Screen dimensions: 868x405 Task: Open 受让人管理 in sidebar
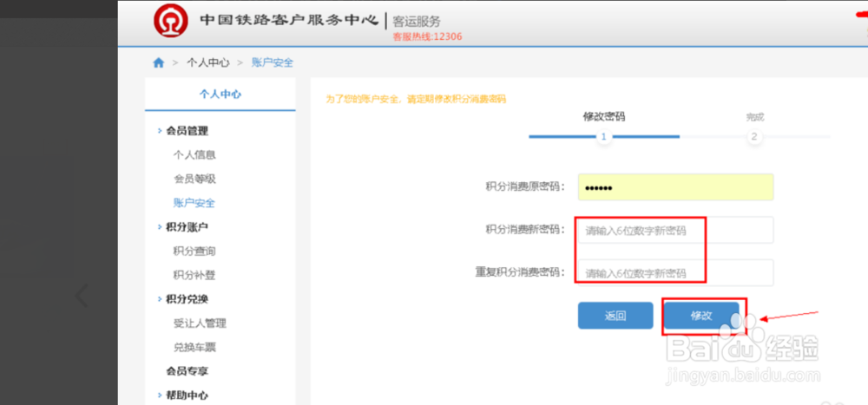point(200,323)
